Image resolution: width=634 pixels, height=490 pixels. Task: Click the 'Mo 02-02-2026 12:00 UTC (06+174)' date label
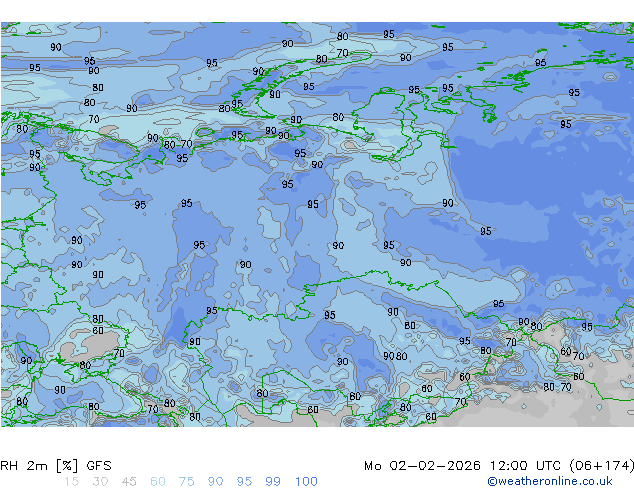499,466
